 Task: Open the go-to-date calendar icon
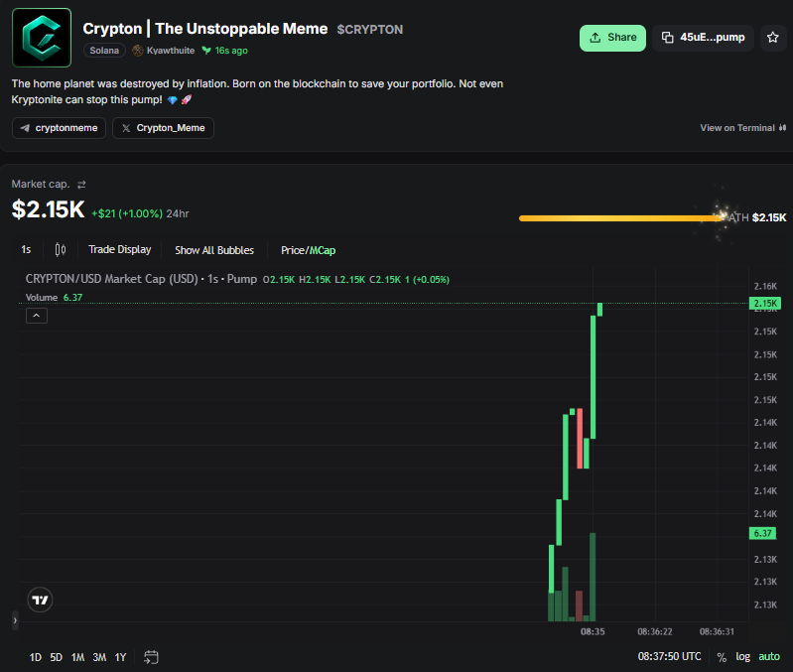[151, 657]
